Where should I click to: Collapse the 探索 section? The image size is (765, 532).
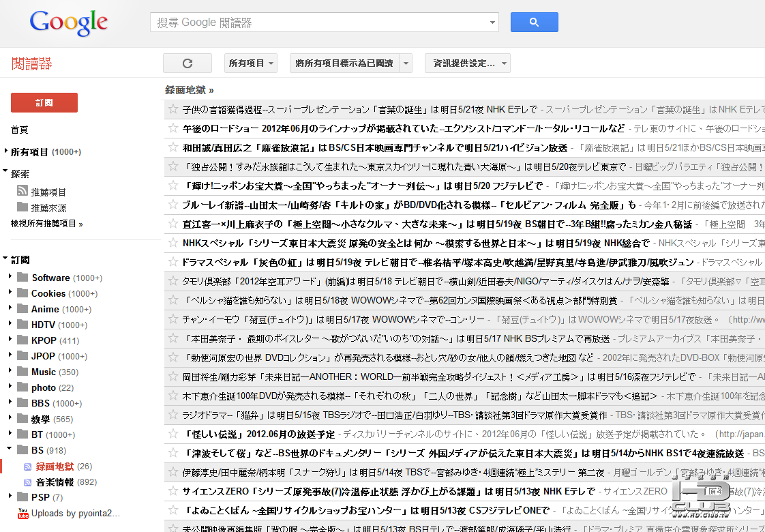(5, 171)
